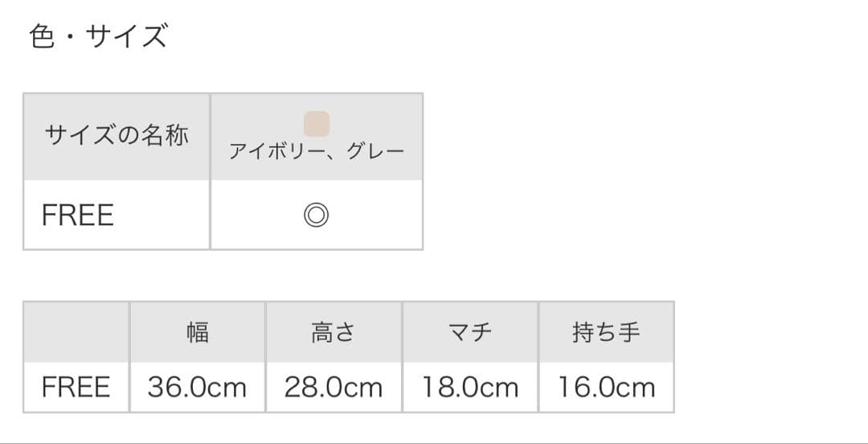Click the blank header cell of the measurements table
Image resolution: width=868 pixels, height=444 pixels.
tap(76, 331)
